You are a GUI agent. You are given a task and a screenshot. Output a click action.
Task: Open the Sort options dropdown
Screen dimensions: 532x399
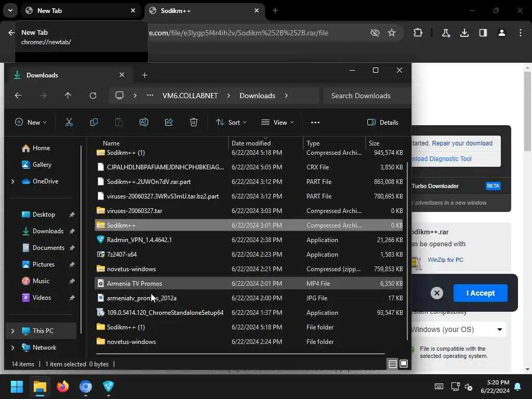tap(231, 123)
